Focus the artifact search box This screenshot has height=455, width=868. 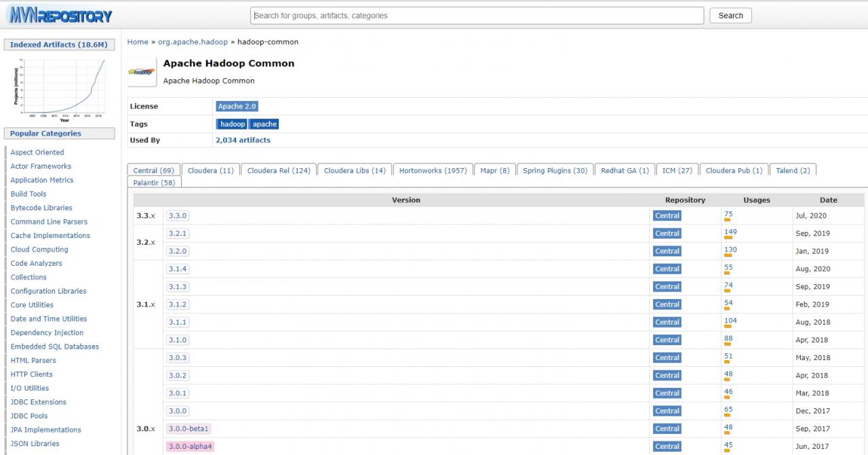click(x=477, y=16)
